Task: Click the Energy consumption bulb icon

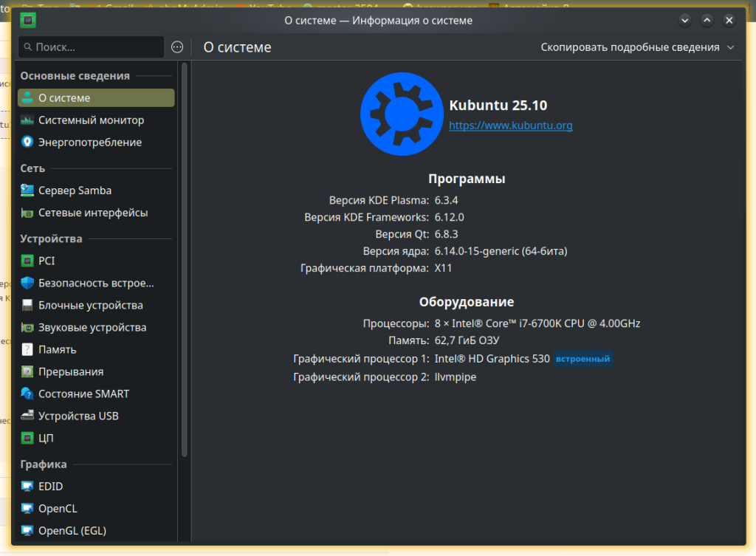Action: click(27, 143)
